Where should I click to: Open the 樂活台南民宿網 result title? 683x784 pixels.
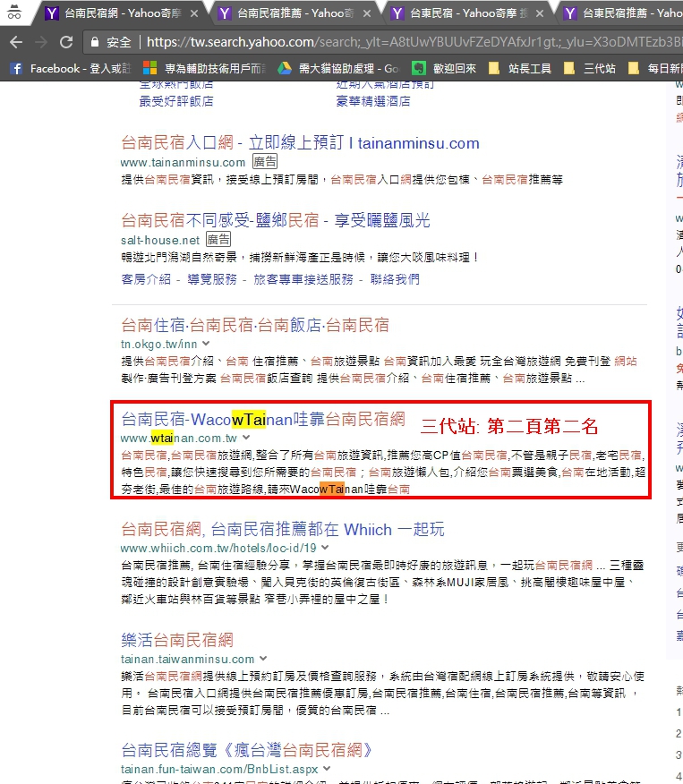tap(177, 640)
